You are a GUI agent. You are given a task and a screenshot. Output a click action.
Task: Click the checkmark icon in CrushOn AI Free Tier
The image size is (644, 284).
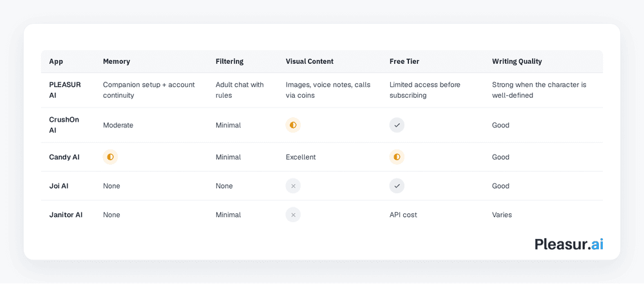pyautogui.click(x=397, y=125)
